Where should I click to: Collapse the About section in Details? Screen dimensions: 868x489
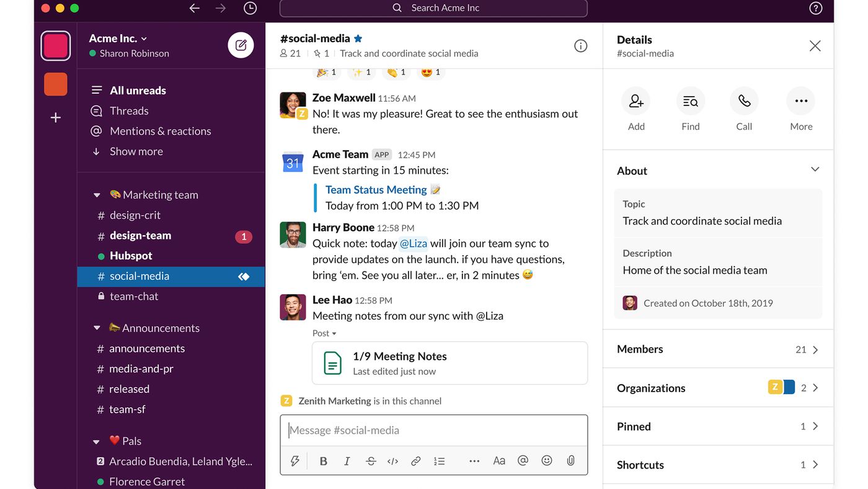tap(814, 169)
